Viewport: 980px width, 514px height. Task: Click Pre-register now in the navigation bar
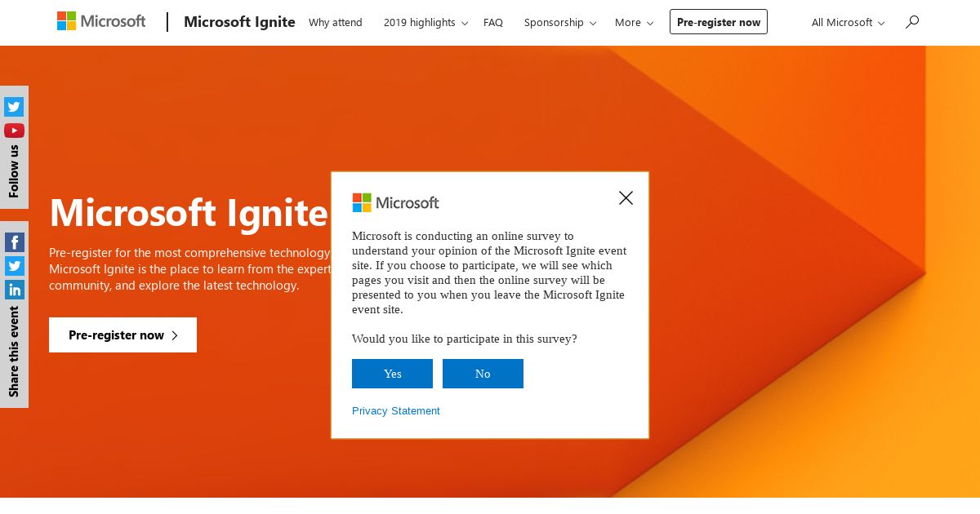(719, 22)
